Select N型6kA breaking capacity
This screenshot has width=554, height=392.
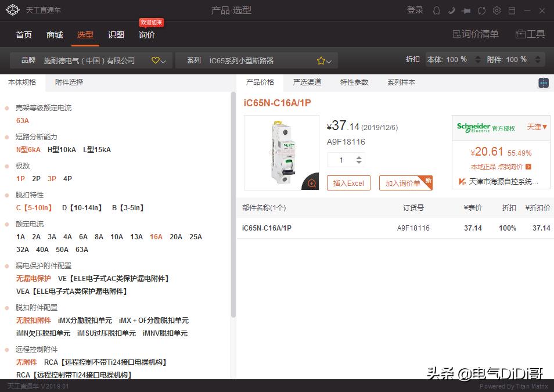[x=28, y=149]
